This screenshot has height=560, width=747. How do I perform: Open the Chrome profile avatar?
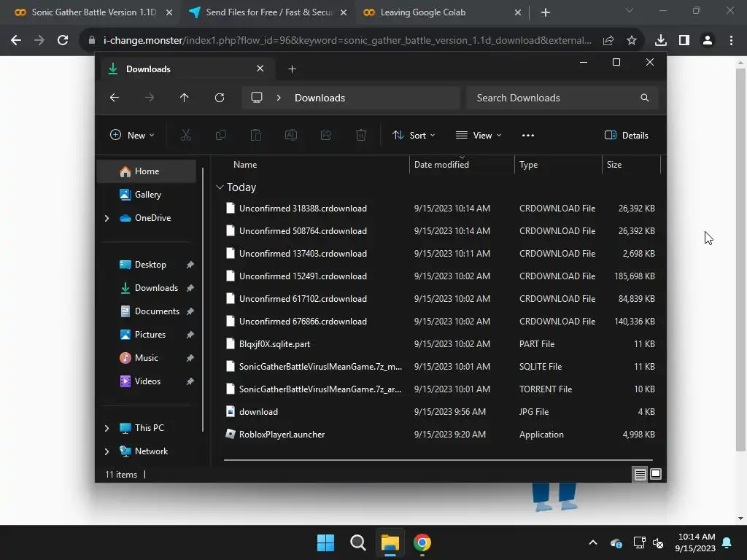pos(708,41)
